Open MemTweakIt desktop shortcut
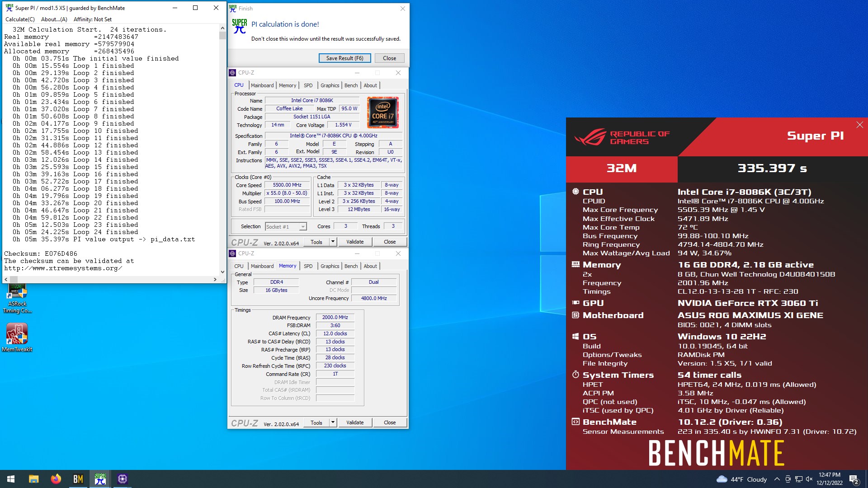Image resolution: width=868 pixels, height=488 pixels. pos(17,337)
